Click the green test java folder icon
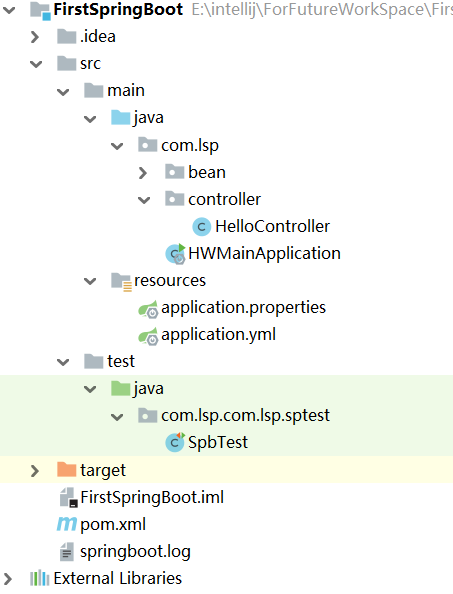This screenshot has height=594, width=453. click(121, 388)
